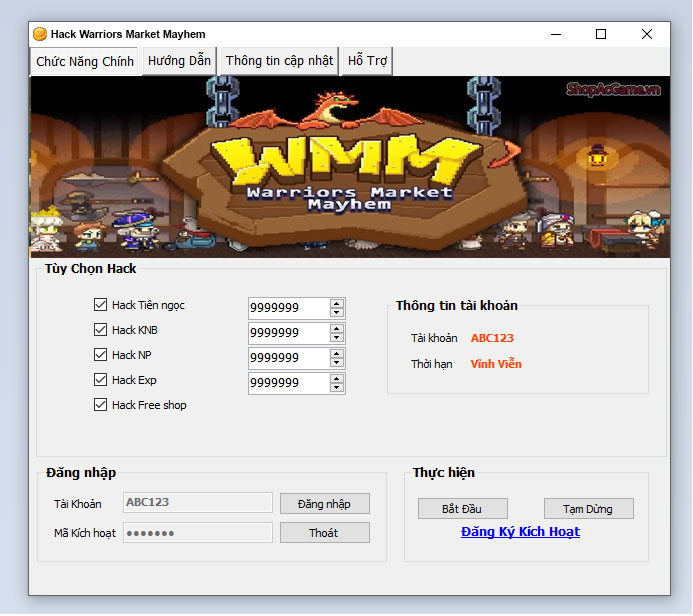693x616 pixels.
Task: Click the Mã Kích hoạt password field
Action: (198, 533)
